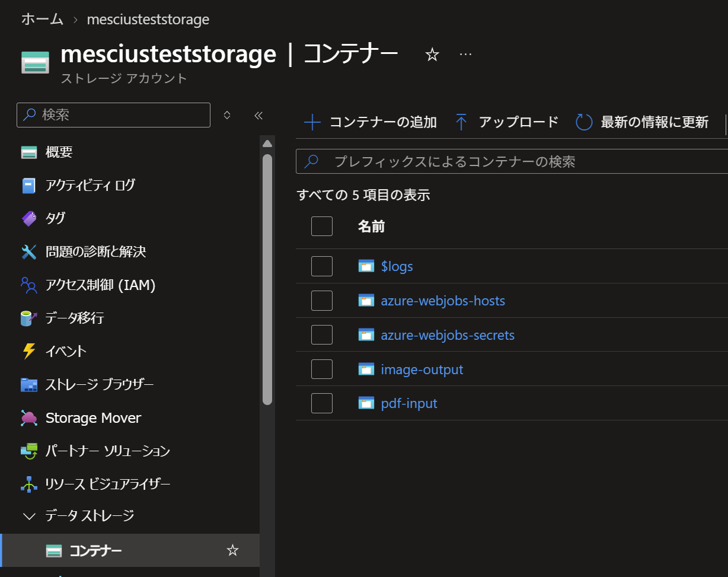The height and width of the screenshot is (577, 728).
Task: Open the more options ellipsis menu
Action: pyautogui.click(x=465, y=55)
